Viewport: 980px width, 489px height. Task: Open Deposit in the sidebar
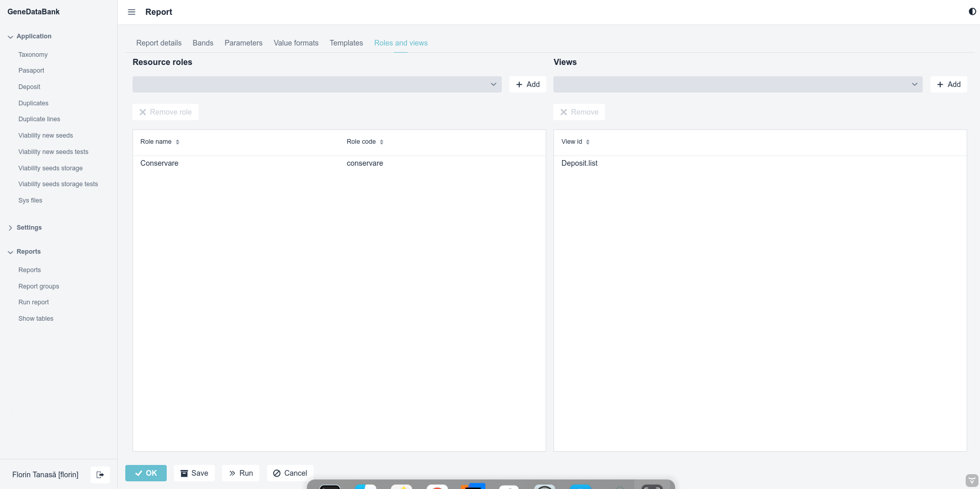pyautogui.click(x=29, y=87)
